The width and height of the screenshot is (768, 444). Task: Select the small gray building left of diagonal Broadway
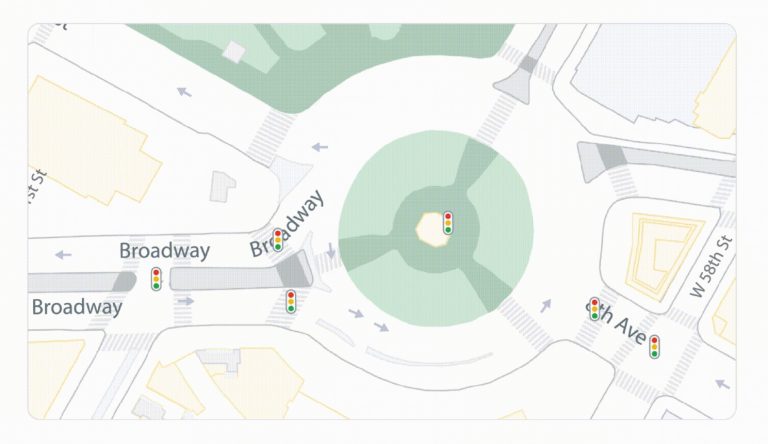[x=222, y=186]
